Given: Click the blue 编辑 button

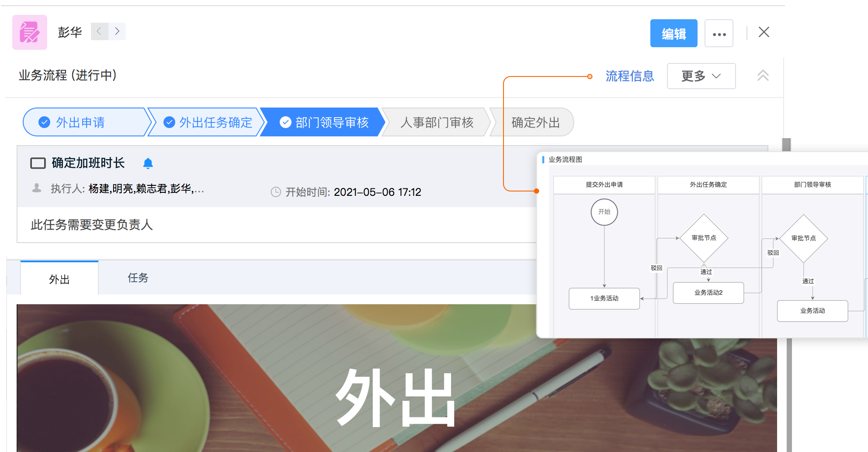Looking at the screenshot, I should [674, 33].
